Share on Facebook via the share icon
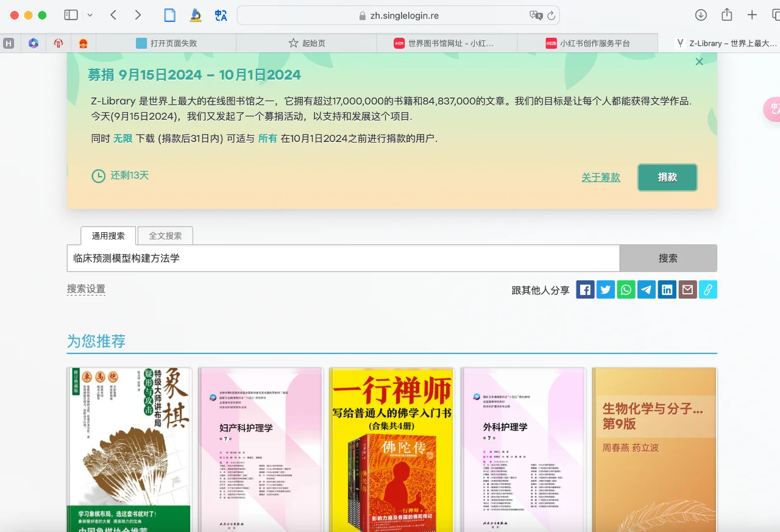Viewport: 780px width, 532px height. [585, 289]
